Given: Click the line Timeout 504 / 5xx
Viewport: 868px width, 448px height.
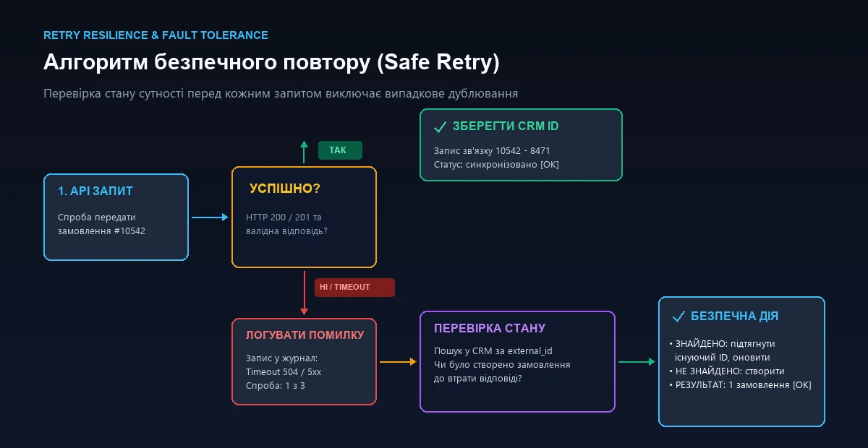Looking at the screenshot, I should (284, 372).
